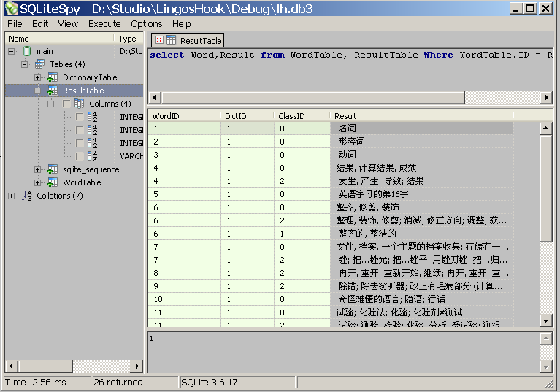The width and height of the screenshot is (560, 392).
Task: Collapse the Columns (4) node
Action: tap(50, 104)
